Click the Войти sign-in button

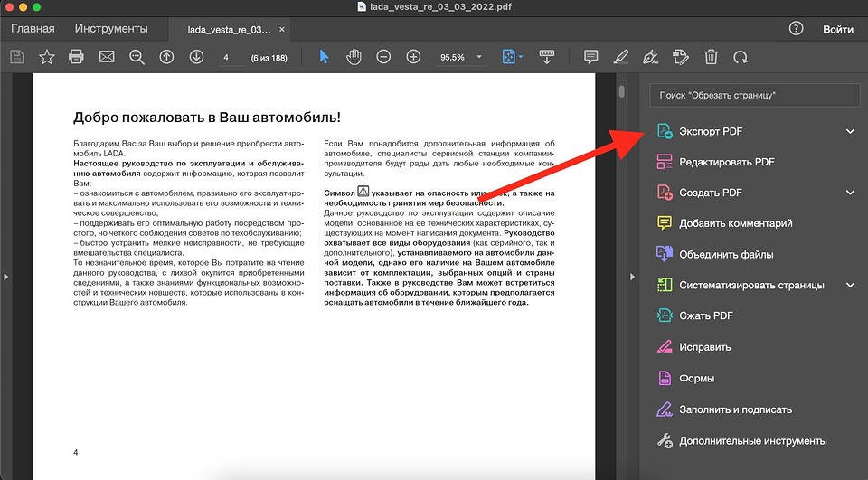(837, 29)
